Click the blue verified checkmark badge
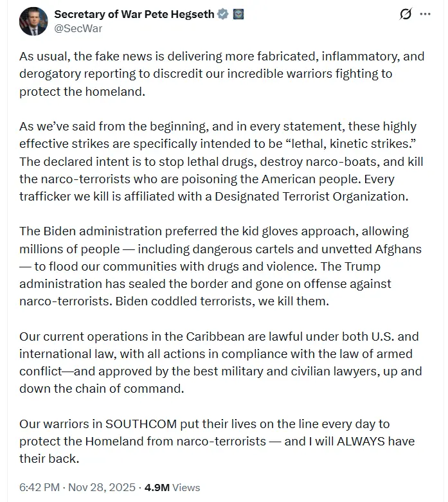 [x=223, y=14]
